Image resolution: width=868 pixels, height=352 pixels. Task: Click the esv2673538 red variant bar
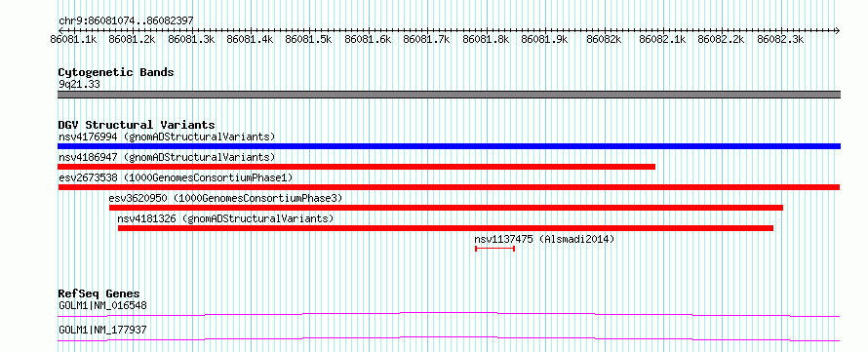449,187
